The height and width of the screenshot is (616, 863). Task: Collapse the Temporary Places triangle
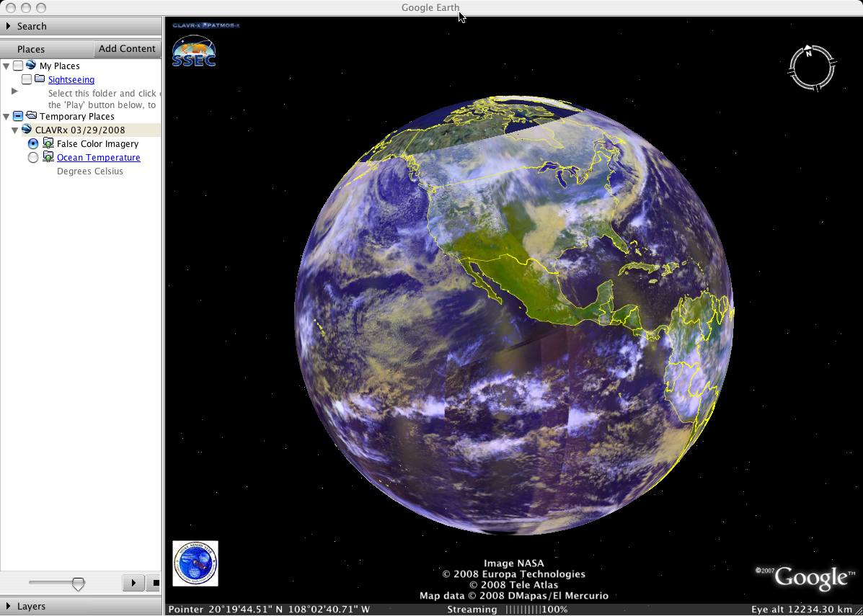tap(6, 117)
